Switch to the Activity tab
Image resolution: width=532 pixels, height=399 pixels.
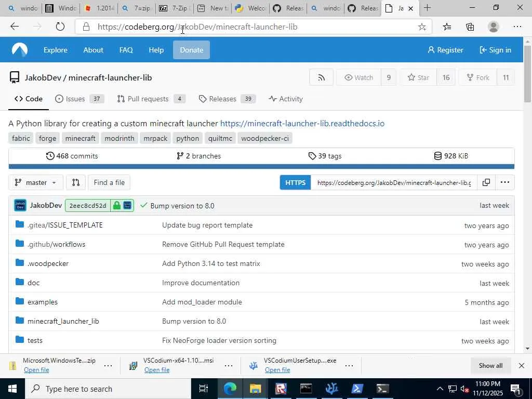click(286, 99)
